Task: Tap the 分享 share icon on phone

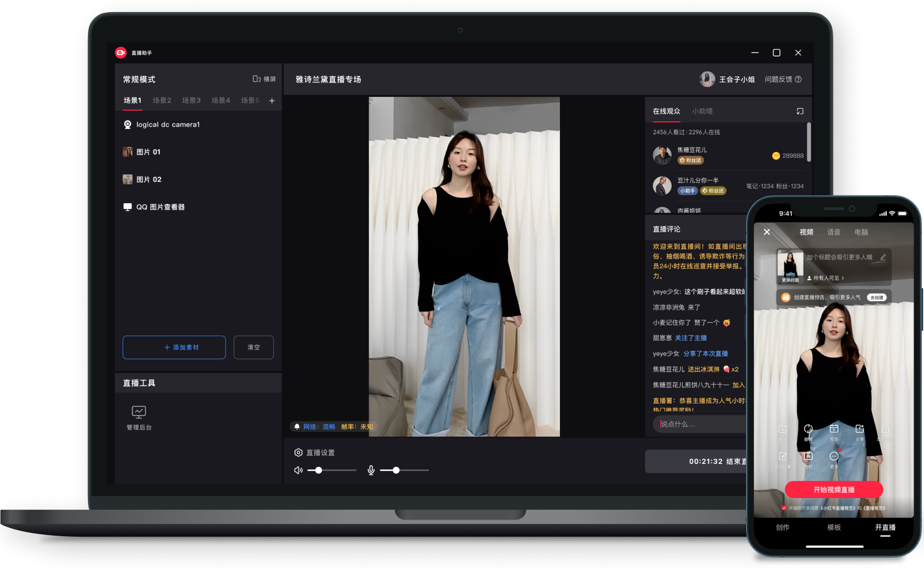Action: pyautogui.click(x=860, y=429)
